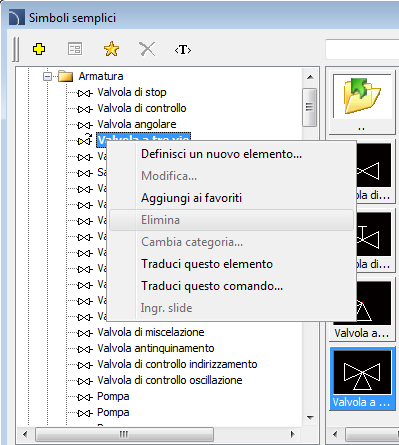Click the search input field
399x445 pixels.
click(362, 49)
